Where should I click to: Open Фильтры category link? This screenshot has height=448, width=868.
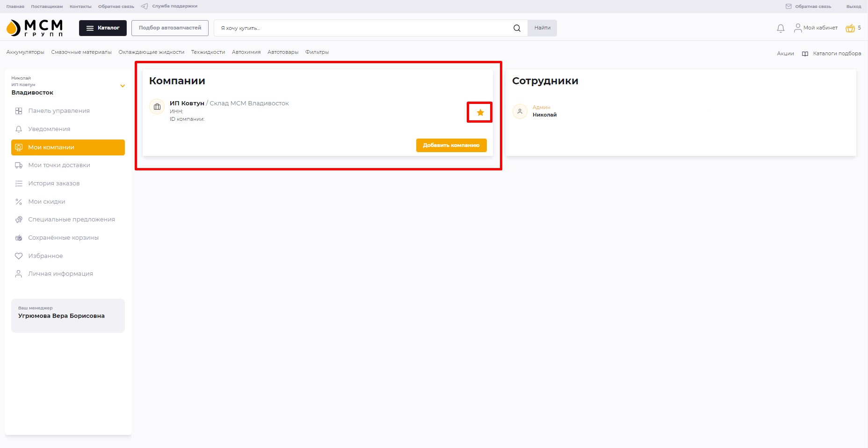tap(317, 52)
